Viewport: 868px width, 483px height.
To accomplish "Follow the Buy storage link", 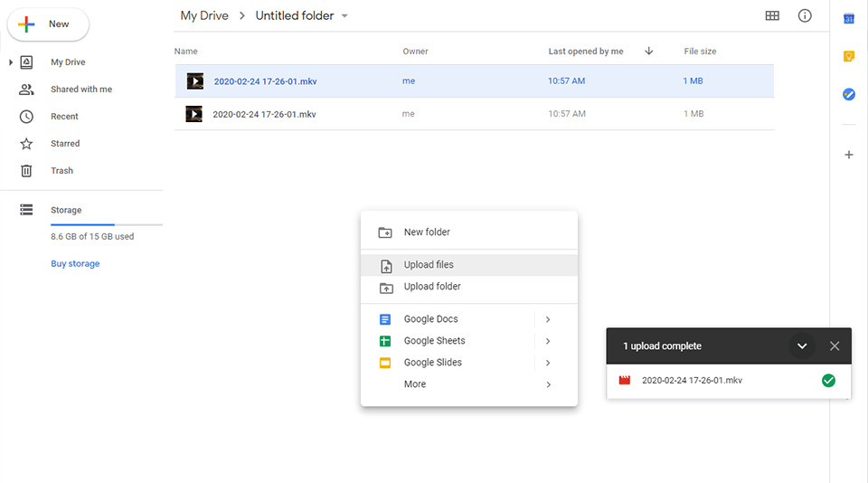I will pyautogui.click(x=75, y=264).
